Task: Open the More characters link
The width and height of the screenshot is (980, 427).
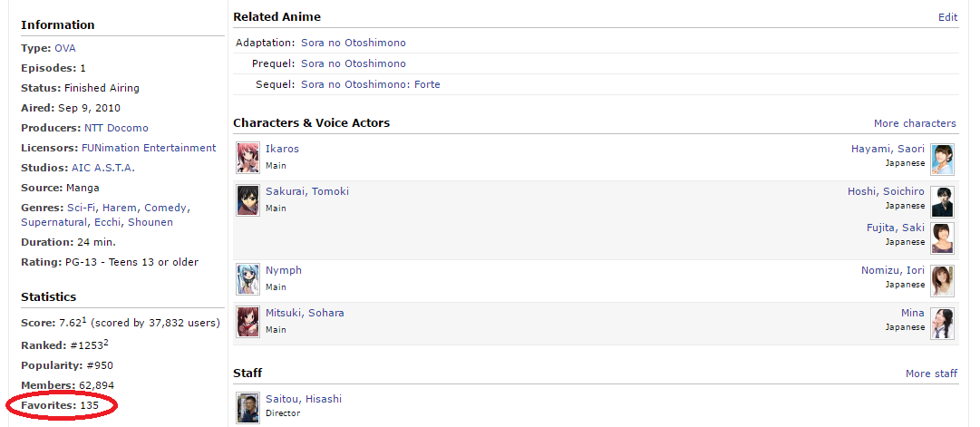Action: (915, 123)
